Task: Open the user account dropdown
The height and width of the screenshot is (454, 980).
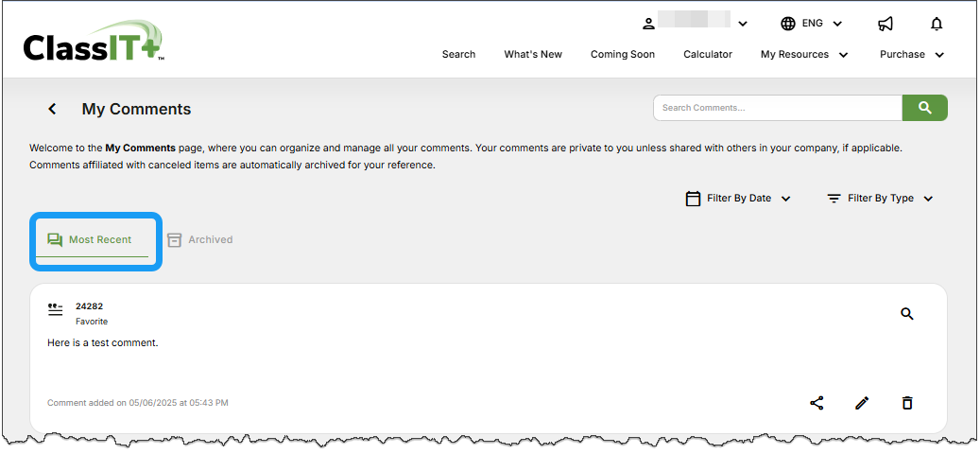Action: click(x=696, y=24)
